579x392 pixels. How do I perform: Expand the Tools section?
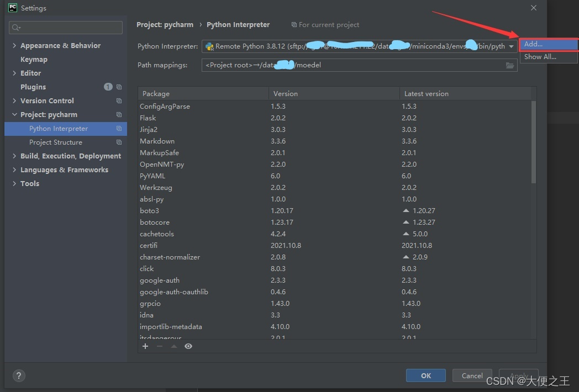(14, 183)
